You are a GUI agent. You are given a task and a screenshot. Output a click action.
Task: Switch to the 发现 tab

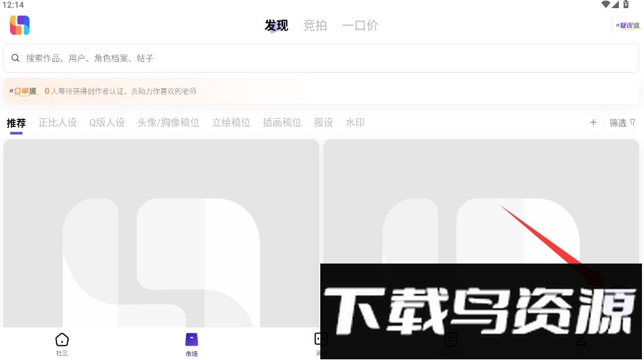tap(276, 26)
